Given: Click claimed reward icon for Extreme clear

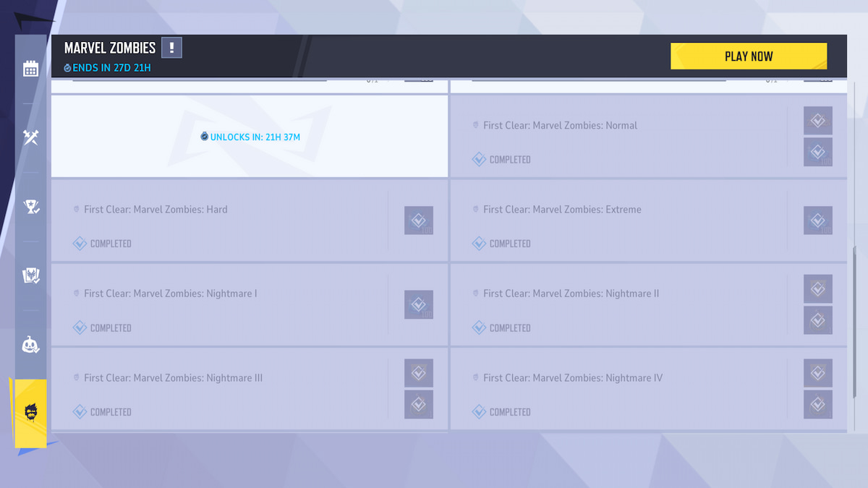Looking at the screenshot, I should pyautogui.click(x=818, y=221).
